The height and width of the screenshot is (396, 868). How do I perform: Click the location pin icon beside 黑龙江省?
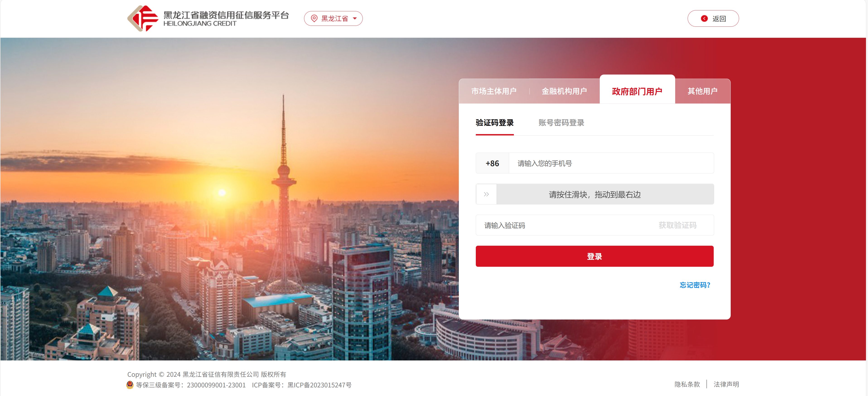[314, 19]
